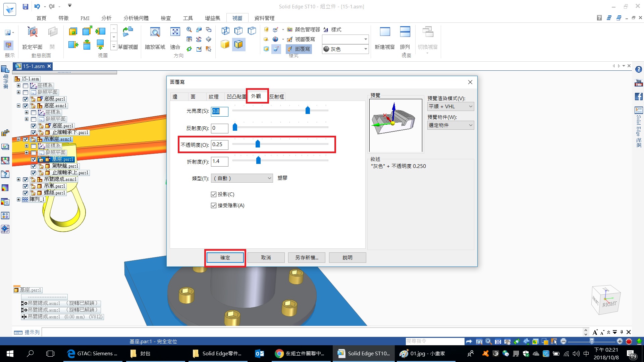The height and width of the screenshot is (362, 644).
Task: Click the isometric wireframe cube icon
Action: 226,31
